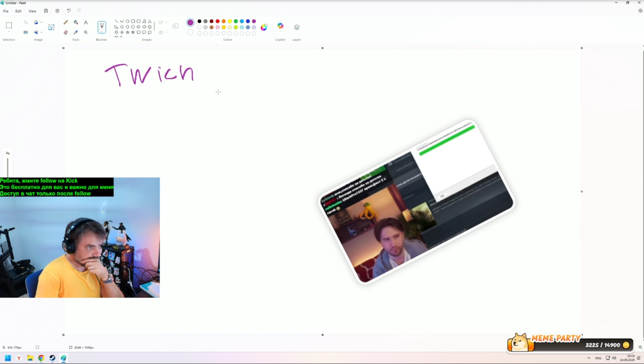
Task: Select the Eraser tool
Action: 66,33
